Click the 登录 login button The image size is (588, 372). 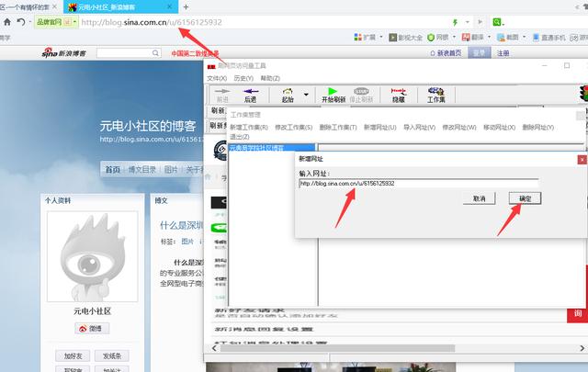point(480,53)
